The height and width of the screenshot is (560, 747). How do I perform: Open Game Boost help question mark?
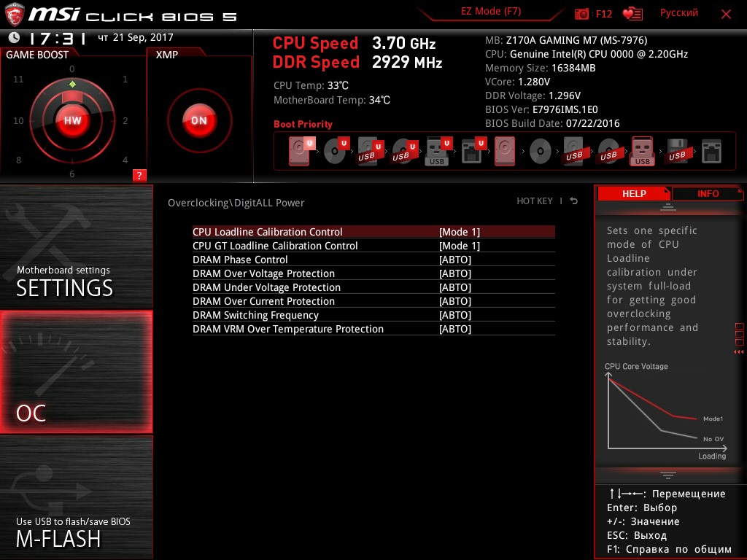point(139,175)
